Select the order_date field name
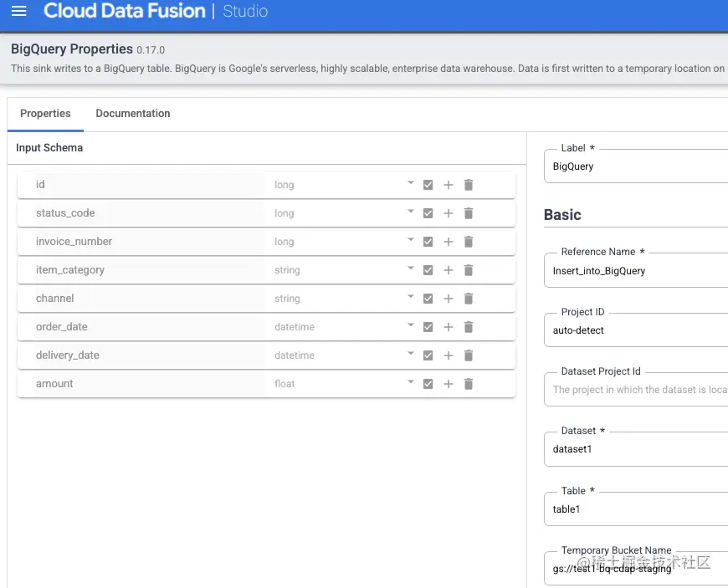The height and width of the screenshot is (588, 728). 62,327
